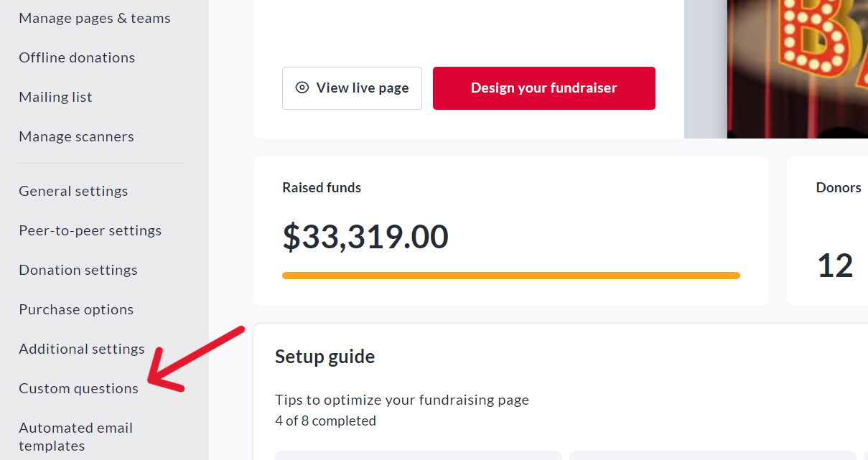The width and height of the screenshot is (868, 460).
Task: Open Custom questions page
Action: pyautogui.click(x=78, y=388)
